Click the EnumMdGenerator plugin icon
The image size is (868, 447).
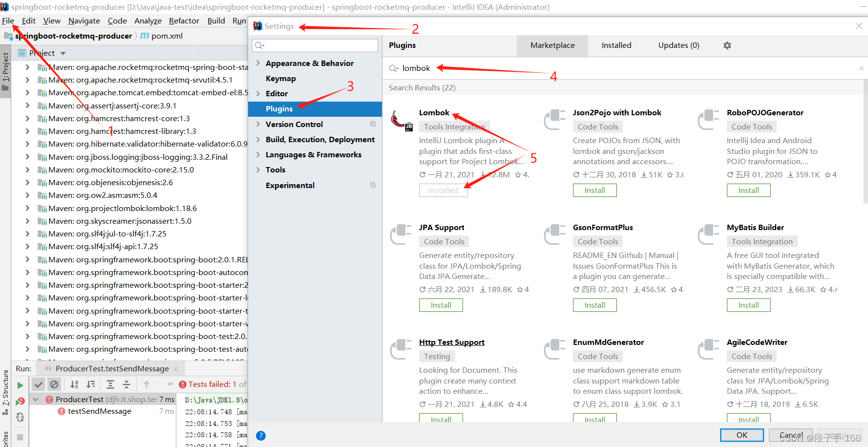pyautogui.click(x=555, y=349)
